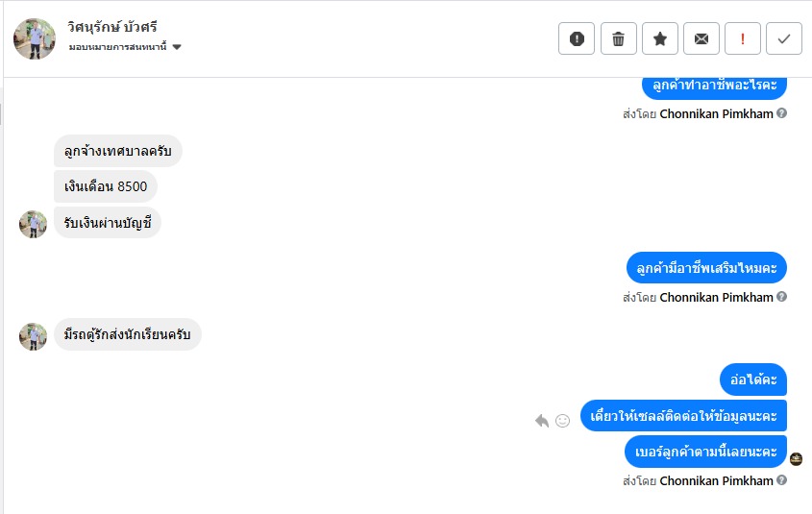Star this conversation as follow-up
This screenshot has width=812, height=514.
(x=660, y=38)
